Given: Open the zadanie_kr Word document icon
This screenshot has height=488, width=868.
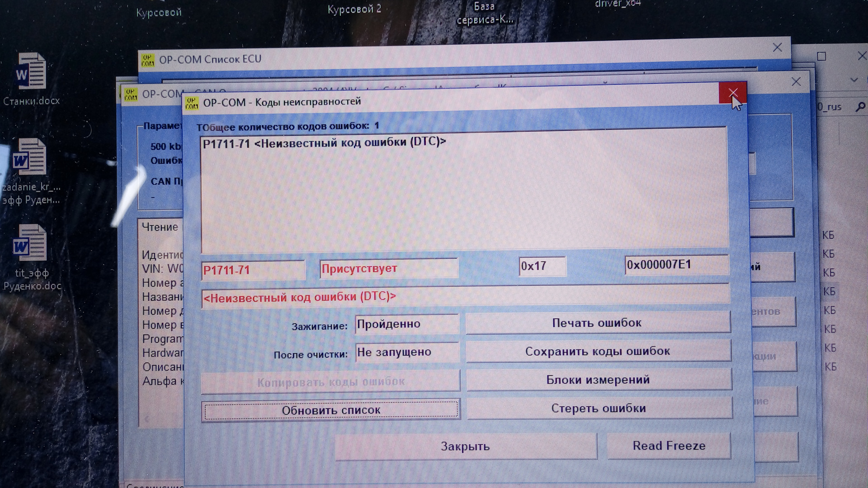Looking at the screenshot, I should click(x=30, y=157).
